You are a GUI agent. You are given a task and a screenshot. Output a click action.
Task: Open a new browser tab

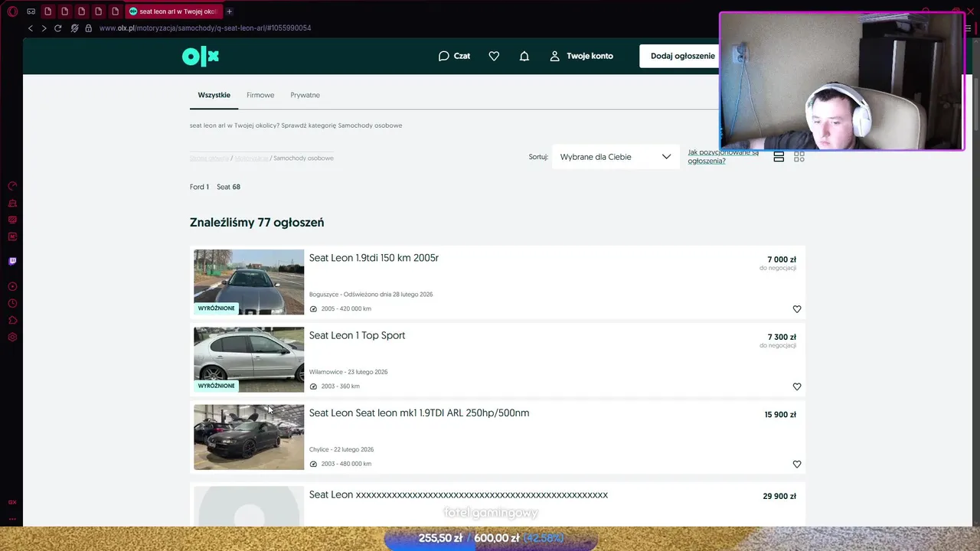tap(229, 11)
